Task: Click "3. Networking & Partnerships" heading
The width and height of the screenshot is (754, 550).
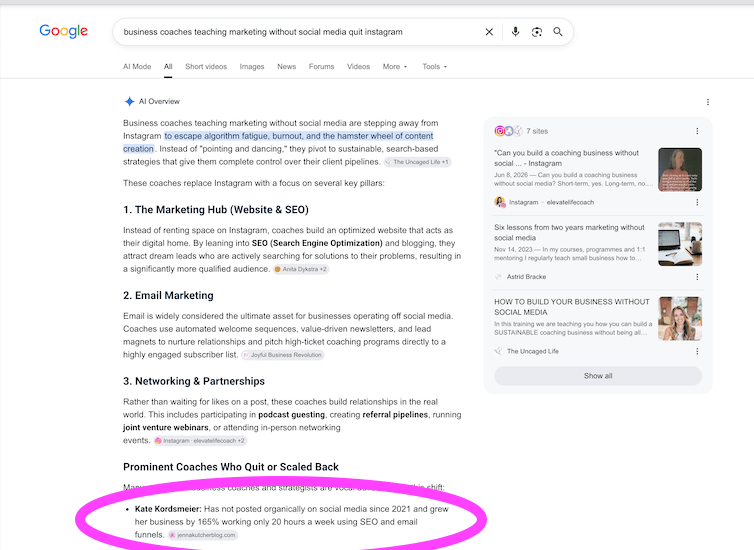Action: tap(194, 381)
